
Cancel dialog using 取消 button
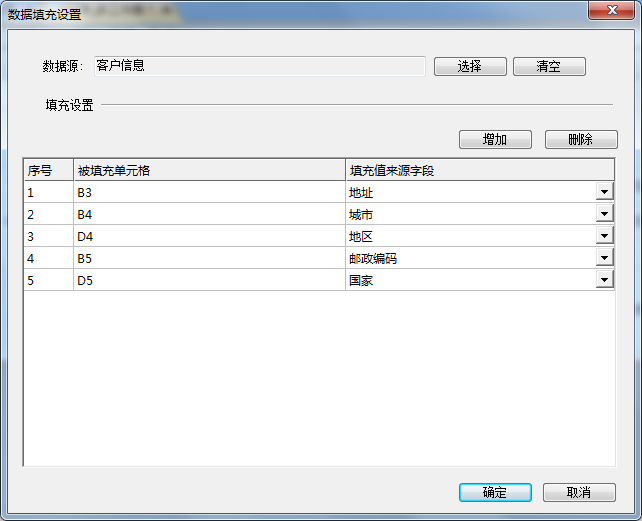578,492
